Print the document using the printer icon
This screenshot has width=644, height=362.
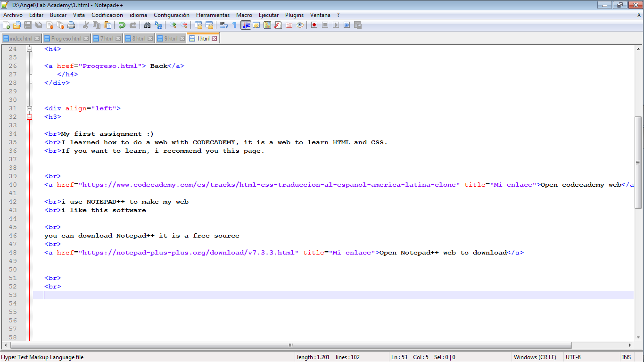[x=71, y=25]
